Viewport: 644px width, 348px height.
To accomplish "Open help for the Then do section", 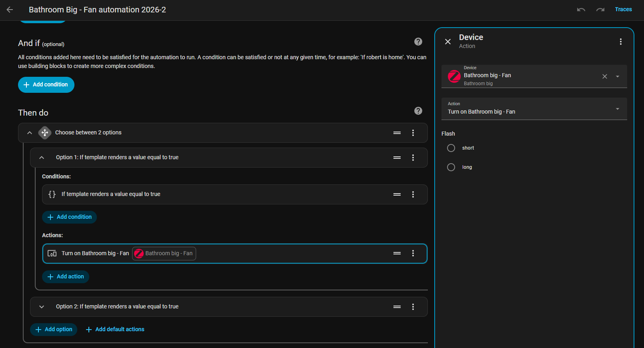I will click(418, 111).
